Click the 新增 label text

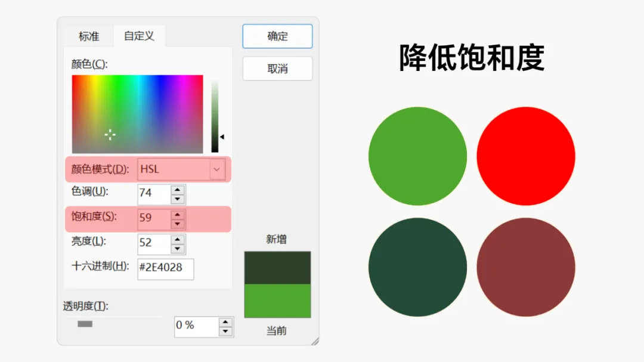tap(277, 239)
